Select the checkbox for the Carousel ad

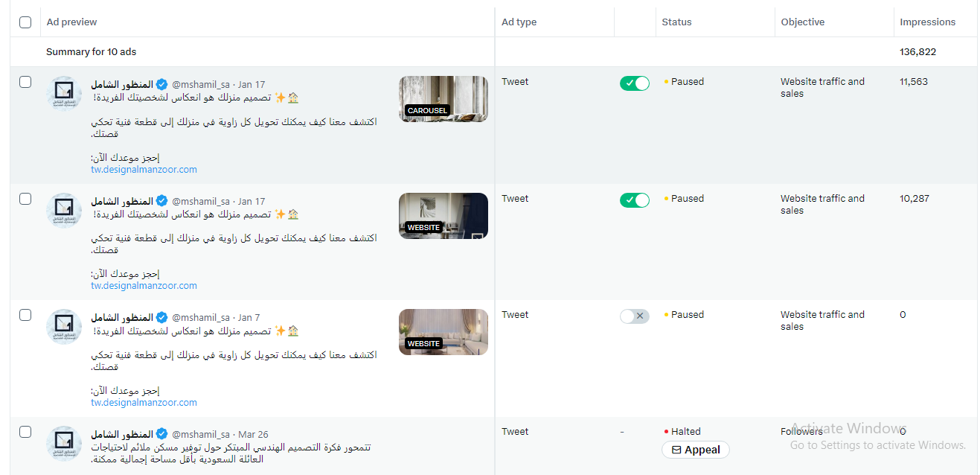[x=25, y=82]
